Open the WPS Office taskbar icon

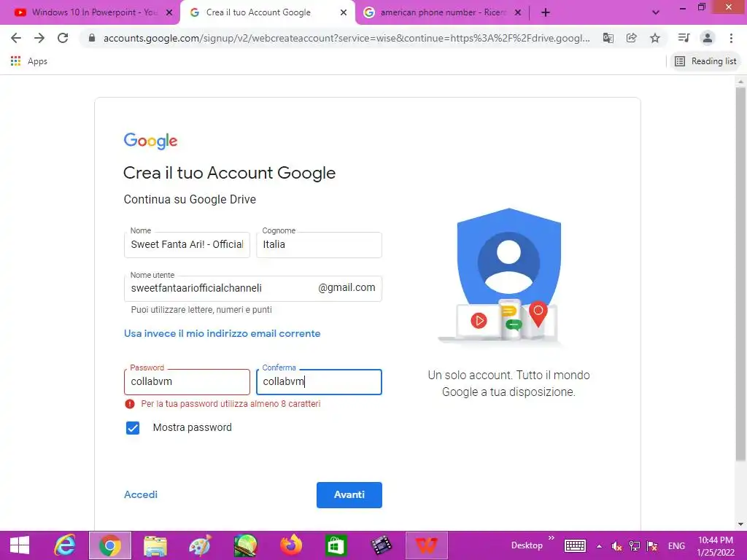426,545
